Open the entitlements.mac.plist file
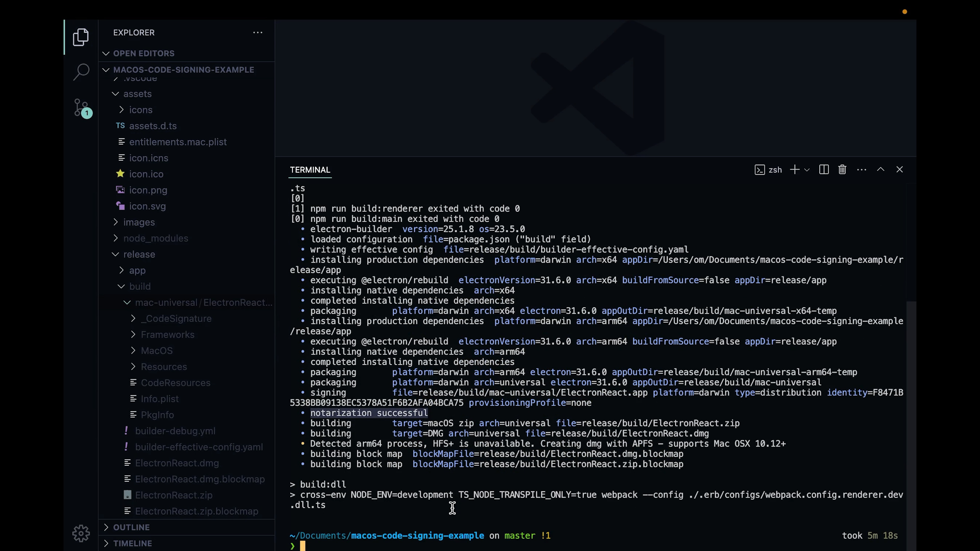The height and width of the screenshot is (551, 980). (178, 142)
